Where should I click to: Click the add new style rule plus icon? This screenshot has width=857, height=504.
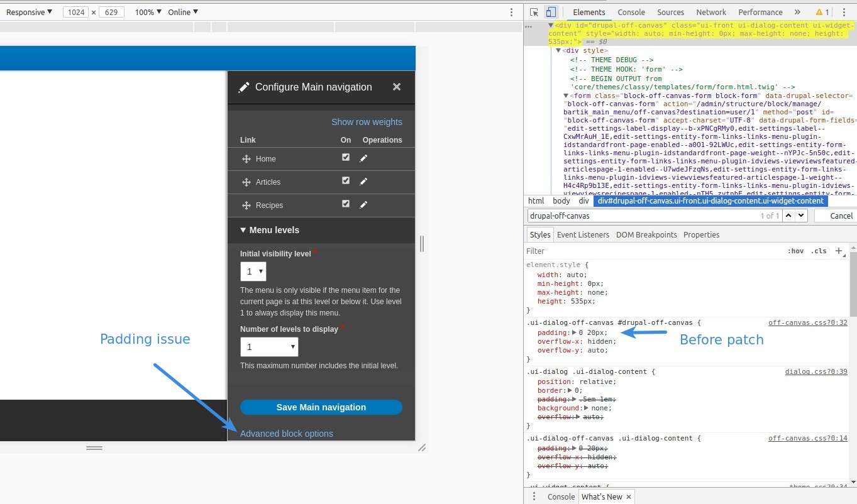click(x=839, y=251)
